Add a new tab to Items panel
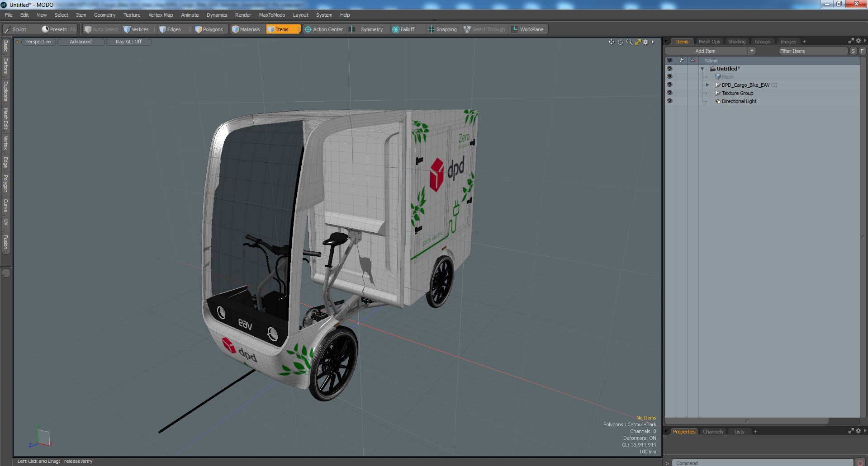 coord(804,42)
